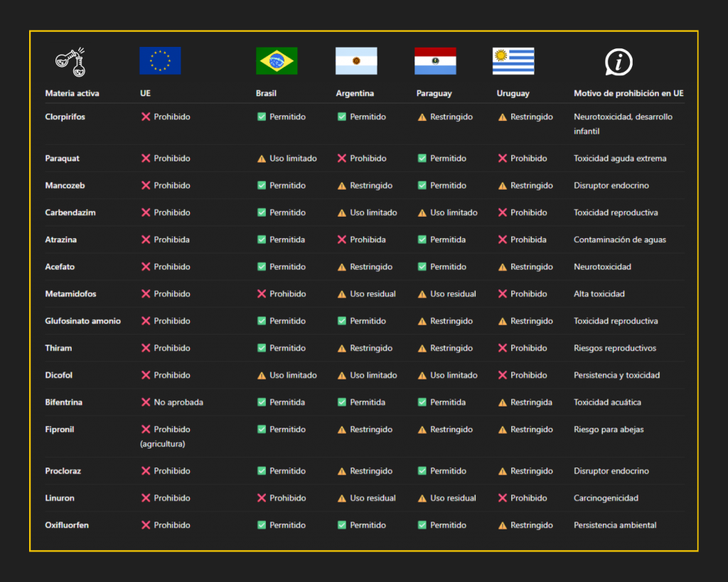Click the "Materia activa" column header
The height and width of the screenshot is (582, 728).
click(73, 93)
